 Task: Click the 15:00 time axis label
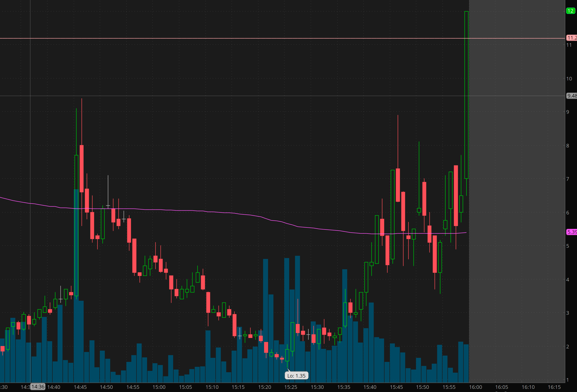159,387
